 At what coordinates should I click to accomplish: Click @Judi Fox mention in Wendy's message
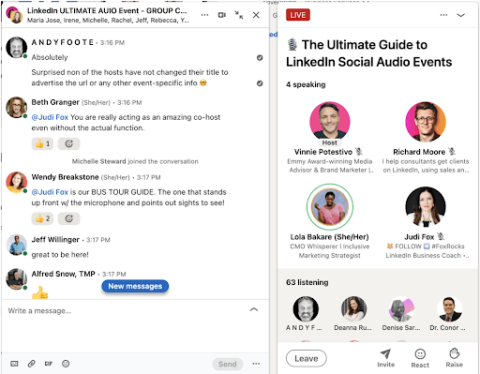(x=50, y=192)
